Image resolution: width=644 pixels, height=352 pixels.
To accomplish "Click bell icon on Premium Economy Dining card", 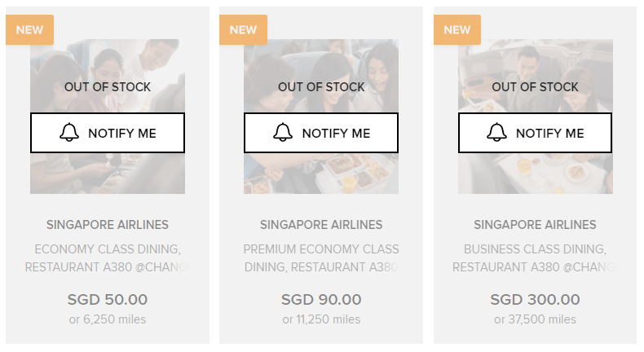I will (x=283, y=133).
